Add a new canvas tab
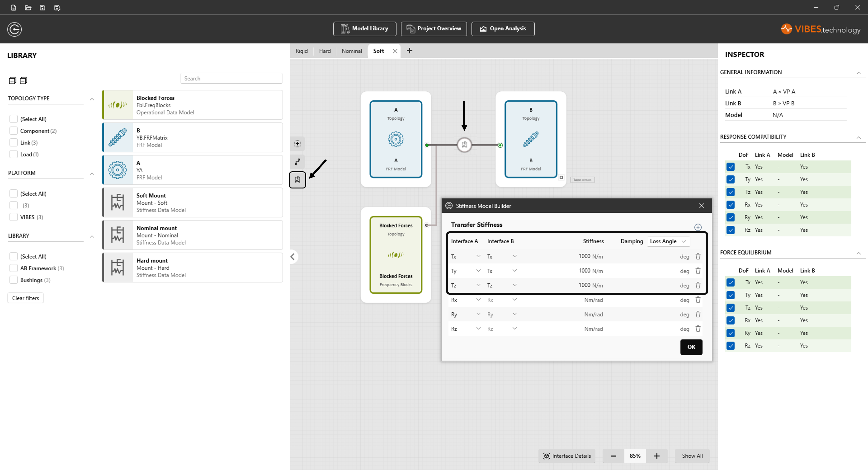 (x=409, y=50)
